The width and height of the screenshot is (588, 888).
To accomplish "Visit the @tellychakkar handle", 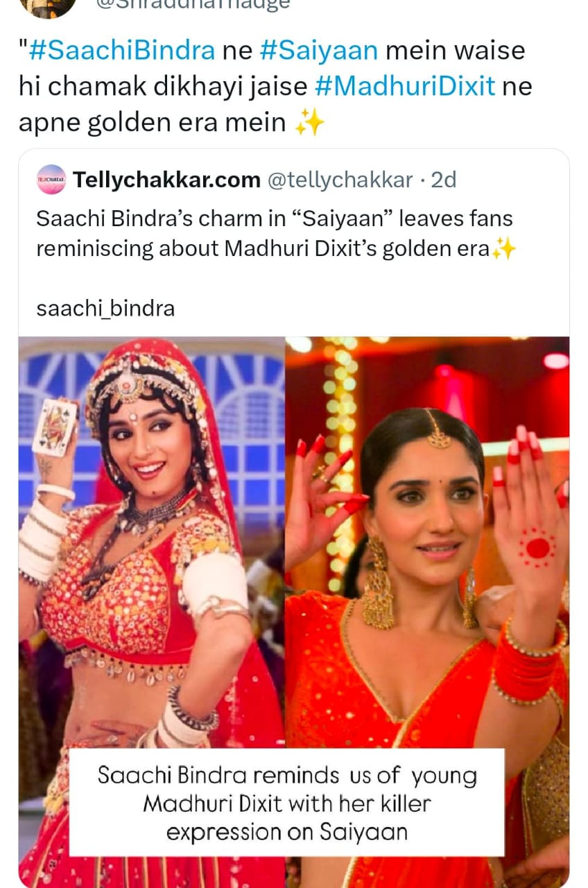I will 340,180.
